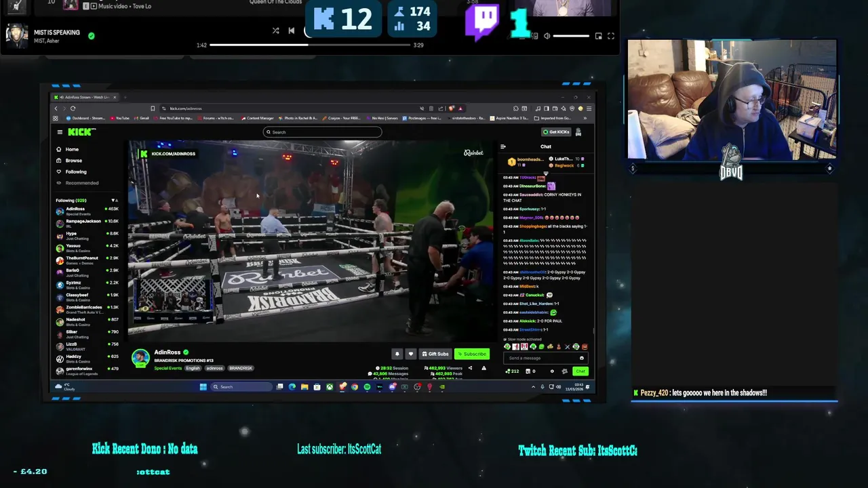This screenshot has height=488, width=868.
Task: Open RampageJackson channel in Following list
Action: pos(87,223)
